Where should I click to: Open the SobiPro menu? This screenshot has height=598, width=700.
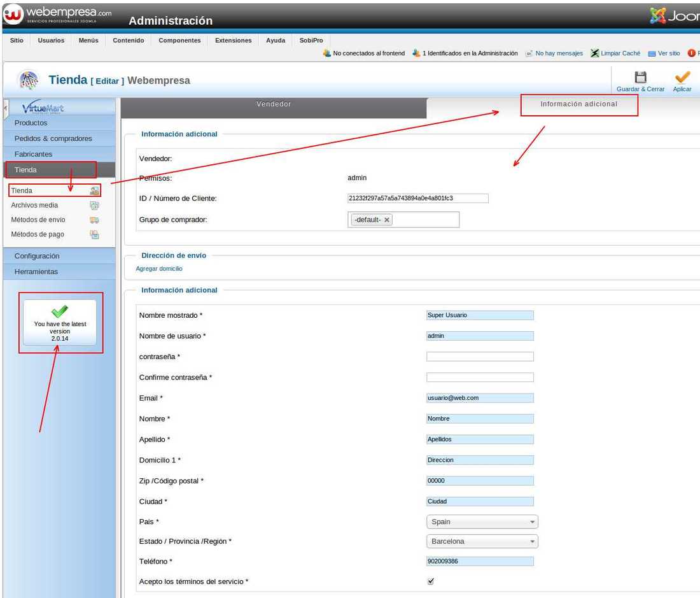[311, 40]
